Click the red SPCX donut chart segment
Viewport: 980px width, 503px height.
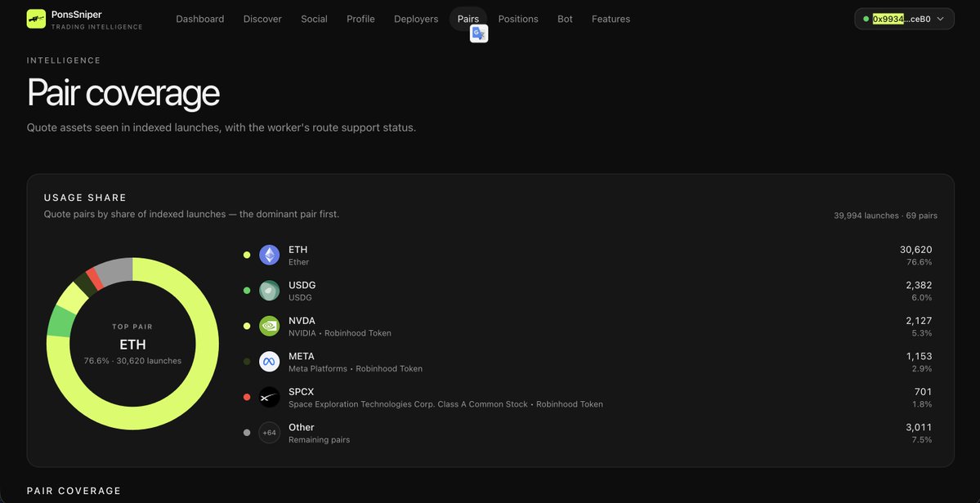(x=95, y=278)
